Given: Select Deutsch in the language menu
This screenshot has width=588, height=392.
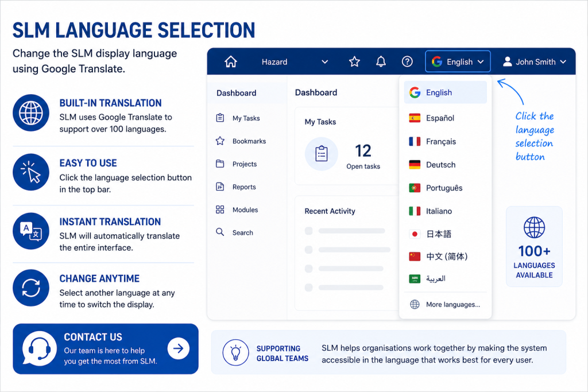Looking at the screenshot, I should point(446,165).
